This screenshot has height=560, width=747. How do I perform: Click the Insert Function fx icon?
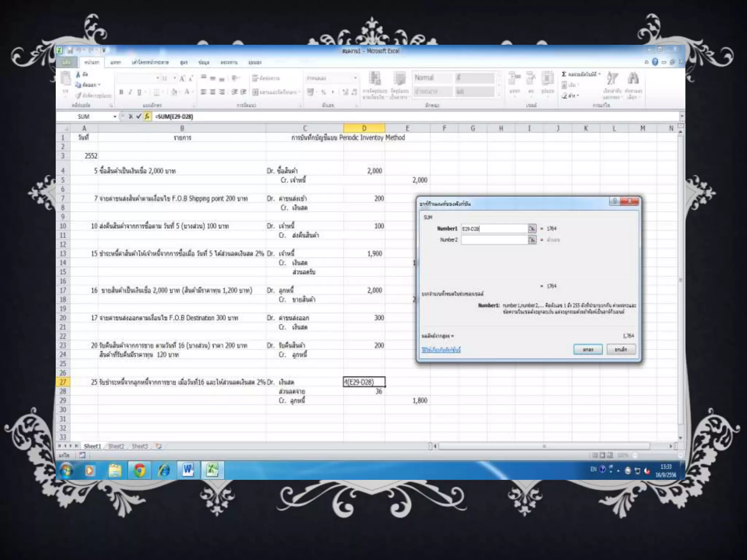147,116
